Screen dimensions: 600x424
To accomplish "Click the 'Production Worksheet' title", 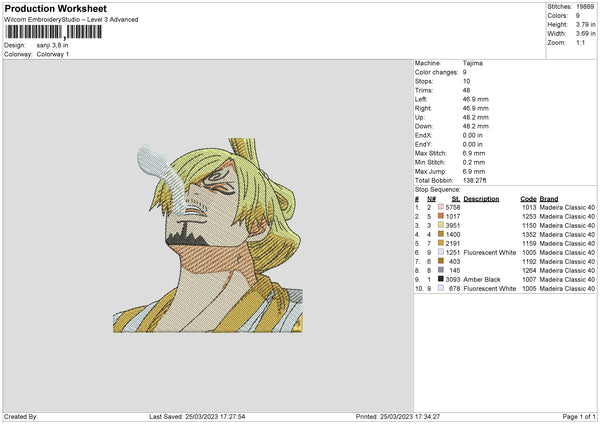I will [x=55, y=8].
